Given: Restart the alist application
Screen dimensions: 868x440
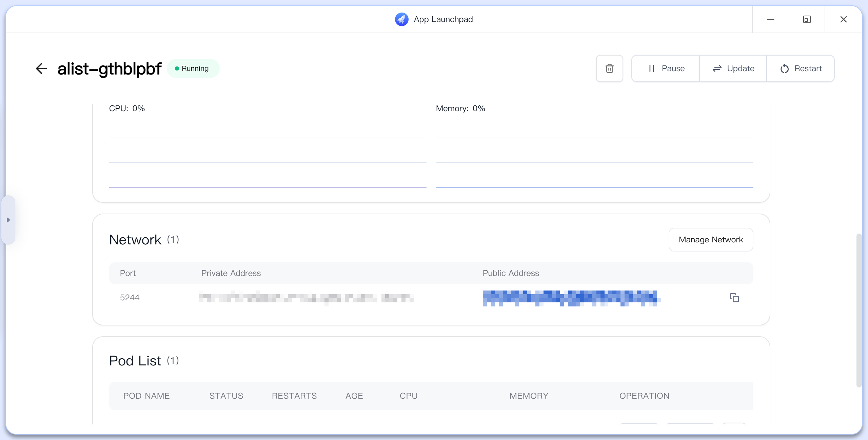Looking at the screenshot, I should (x=801, y=68).
